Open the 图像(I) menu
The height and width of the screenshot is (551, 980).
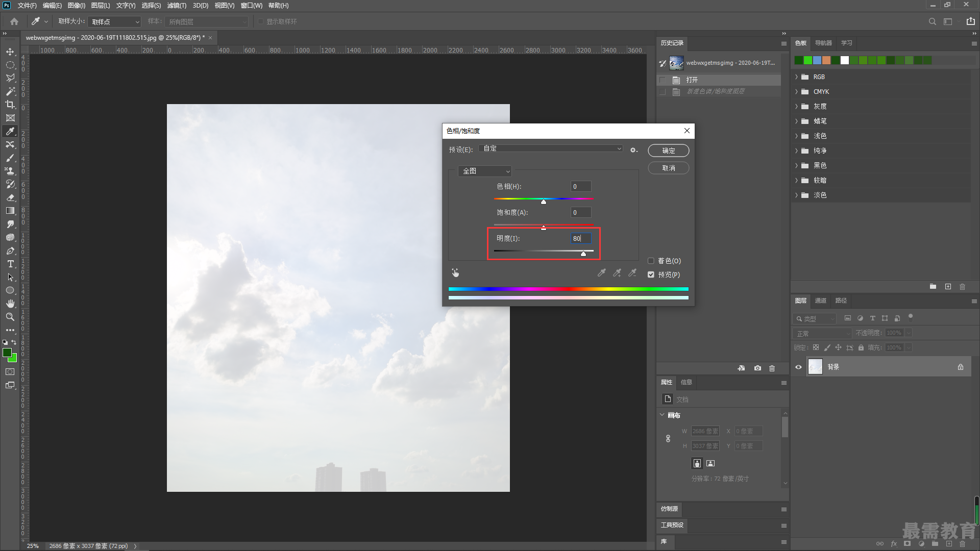77,6
